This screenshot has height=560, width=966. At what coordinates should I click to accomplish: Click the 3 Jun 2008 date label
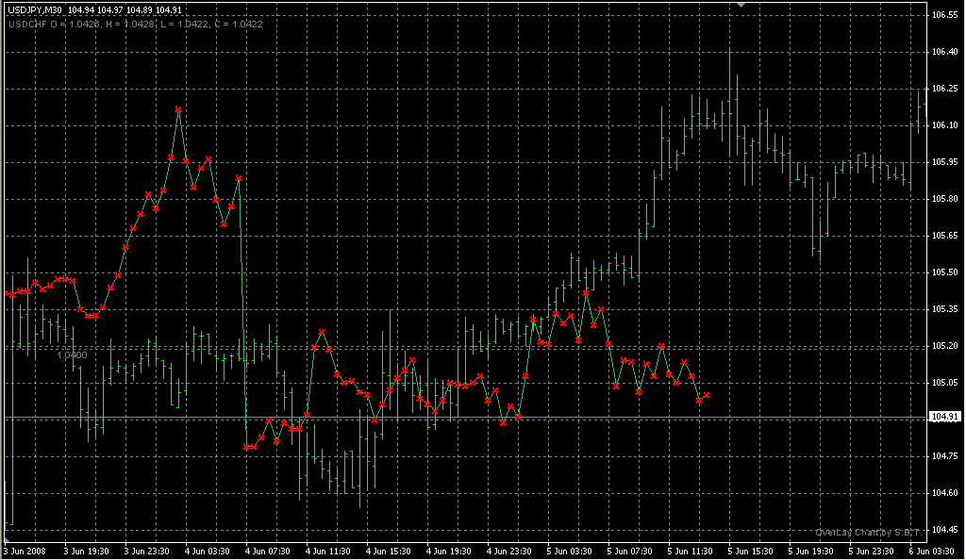tap(25, 551)
